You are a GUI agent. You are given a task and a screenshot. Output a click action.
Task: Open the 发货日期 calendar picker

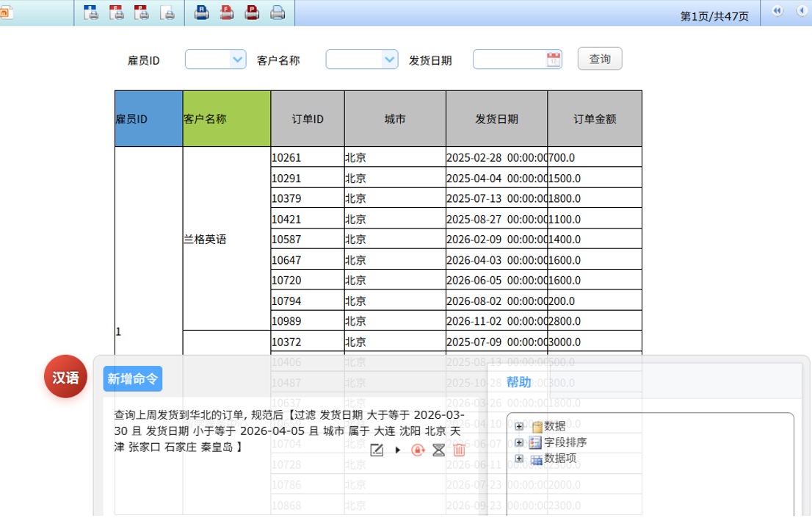click(554, 60)
